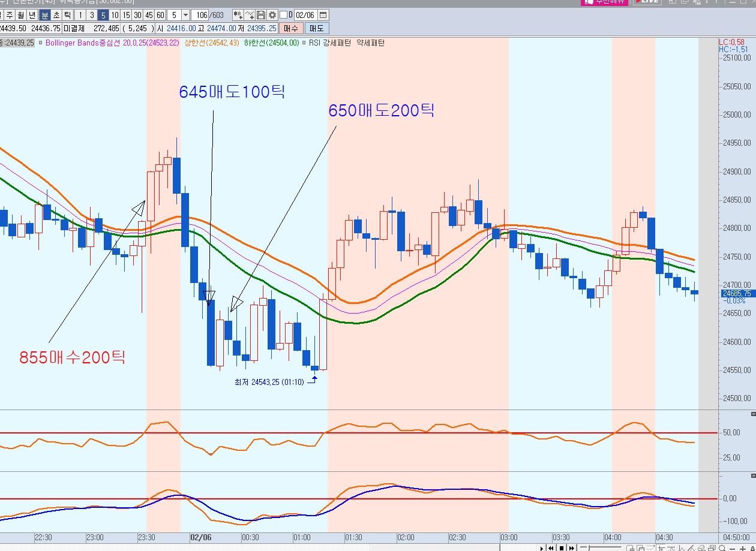Open the chart settings gear icon

272,15
